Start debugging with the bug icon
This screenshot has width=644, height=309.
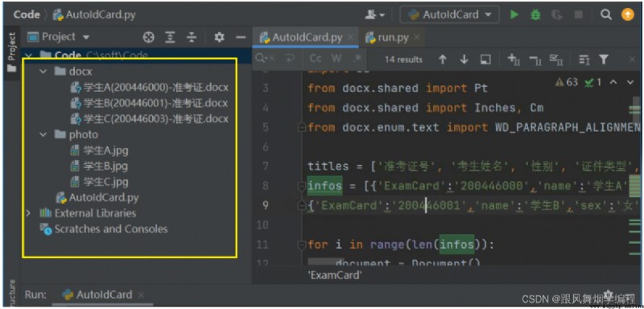pos(535,15)
